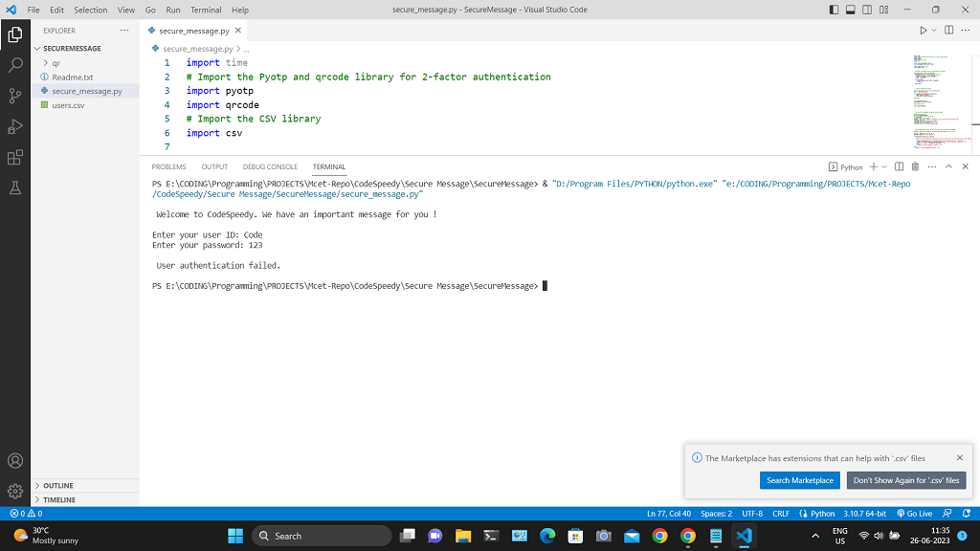
Task: Change line ending via CRLF indicator
Action: [x=781, y=514]
